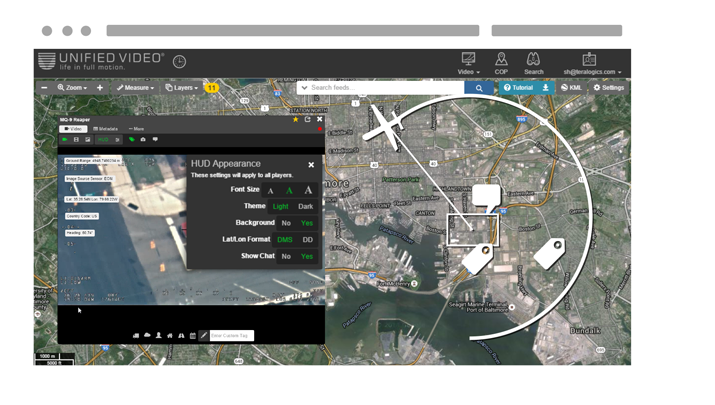
Task: Set Theme to Dark
Action: (x=306, y=207)
